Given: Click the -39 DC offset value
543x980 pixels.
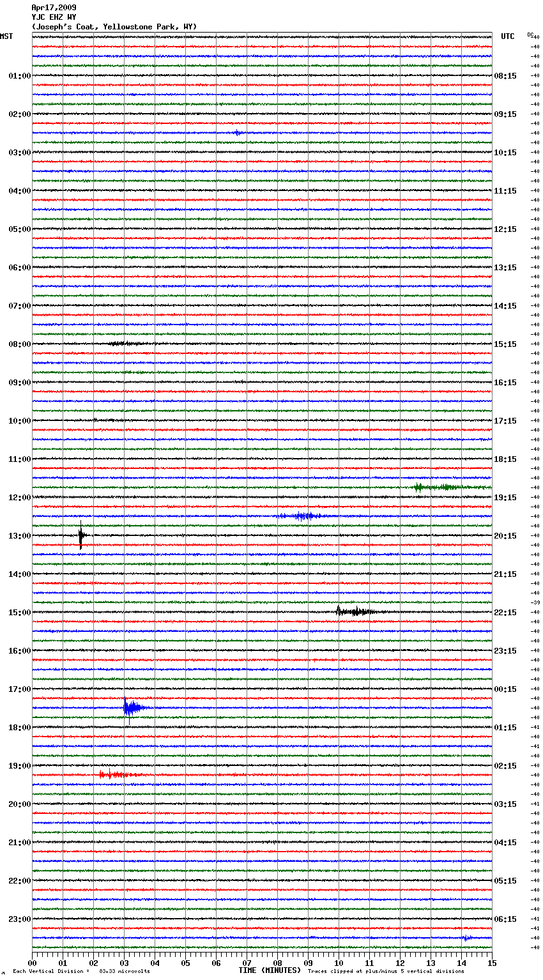Looking at the screenshot, I should [x=535, y=602].
